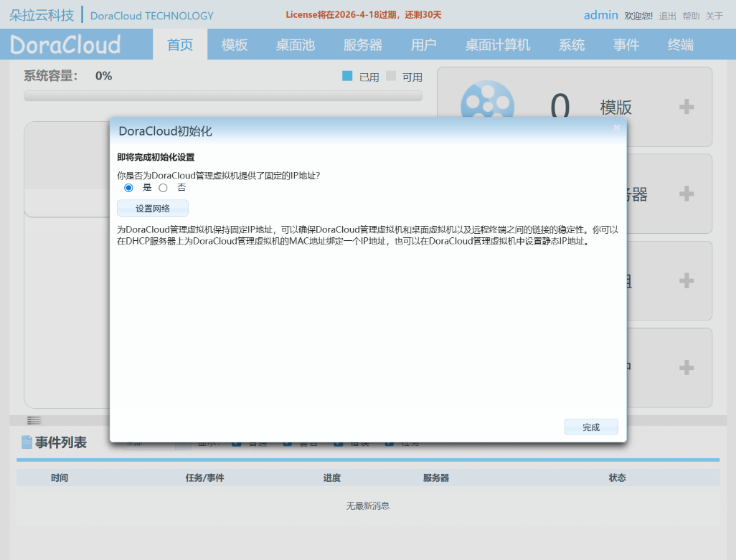Image resolution: width=736 pixels, height=560 pixels.
Task: Open the 首页 tab
Action: pos(180,44)
